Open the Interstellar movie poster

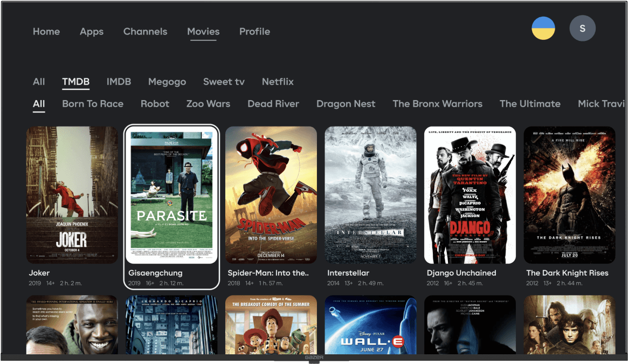[x=370, y=195]
